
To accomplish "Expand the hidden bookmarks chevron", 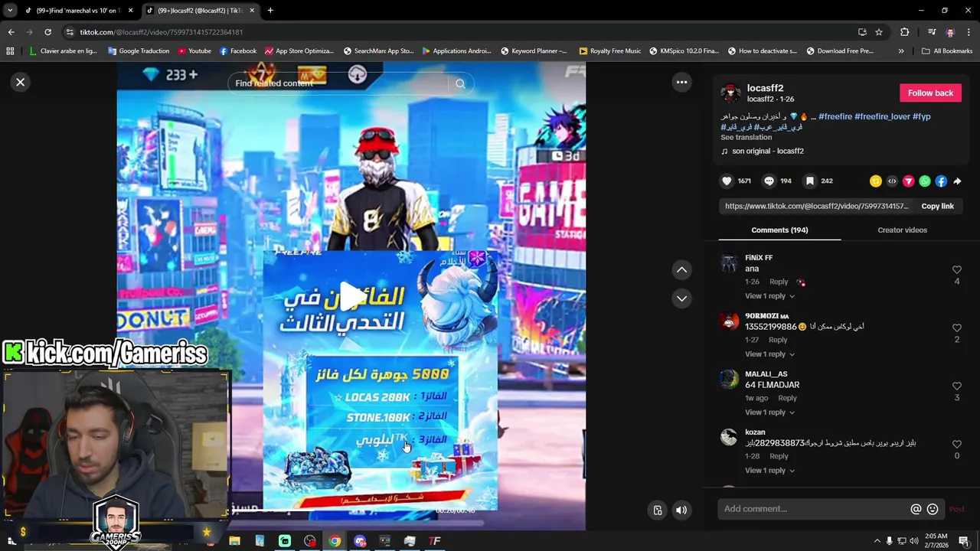I will coord(901,51).
